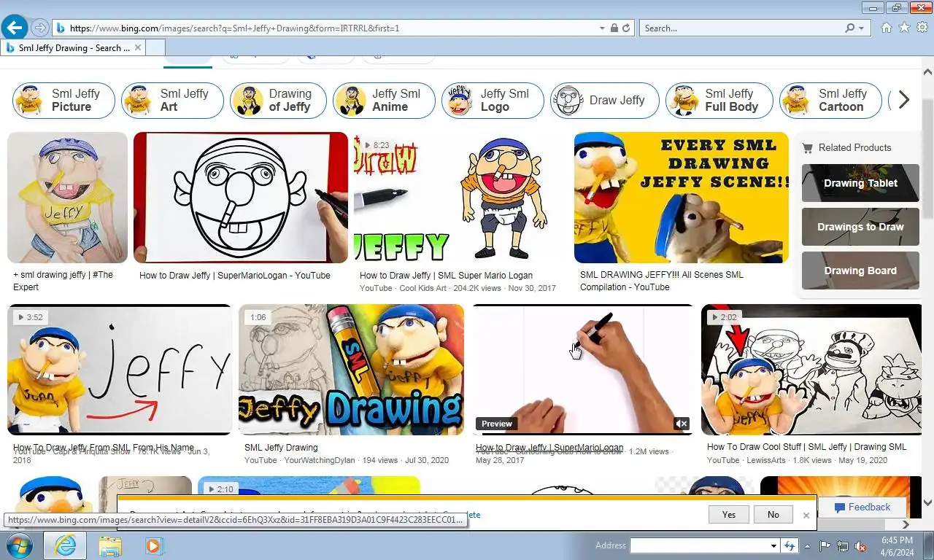This screenshot has height=560, width=934.
Task: Open Every SML Drawing Jeffy Scene thumbnail
Action: (x=682, y=198)
